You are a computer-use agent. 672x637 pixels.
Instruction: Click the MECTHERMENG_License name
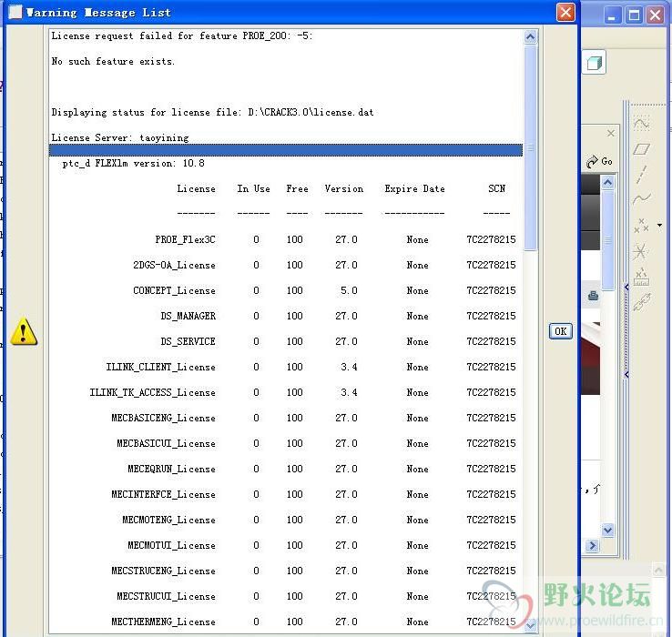163,622
